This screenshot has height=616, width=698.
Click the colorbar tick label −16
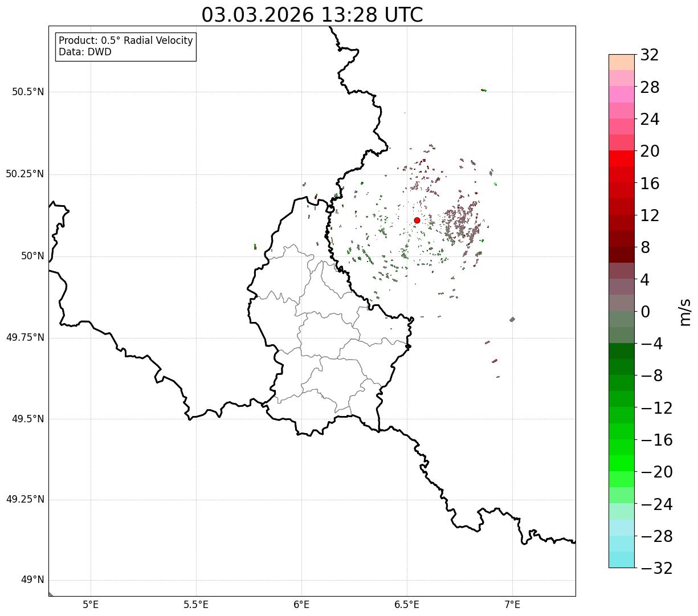(x=656, y=440)
